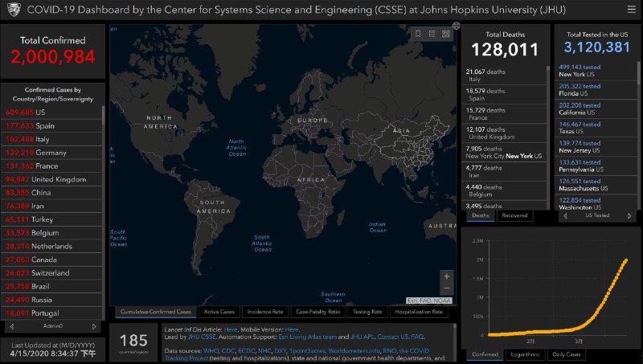Open the JHU CSSE link

tap(202, 337)
